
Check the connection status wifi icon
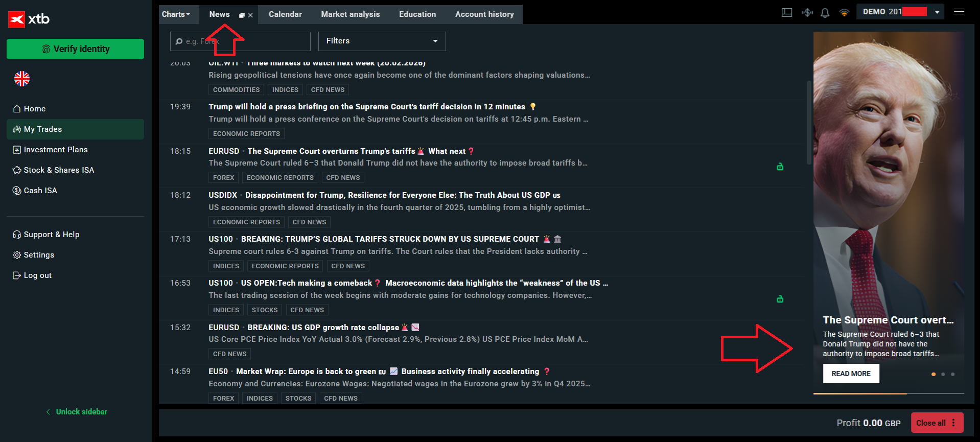tap(844, 13)
